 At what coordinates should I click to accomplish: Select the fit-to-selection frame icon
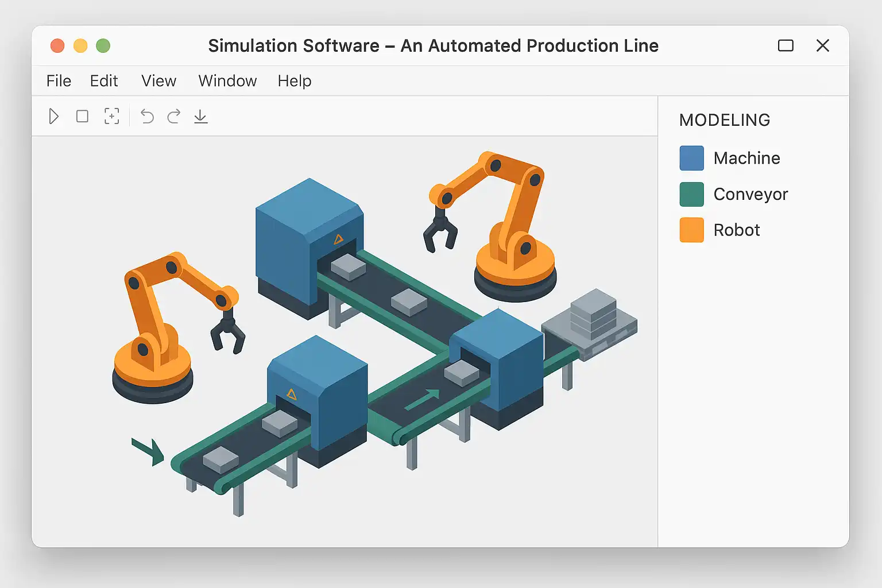click(x=112, y=117)
